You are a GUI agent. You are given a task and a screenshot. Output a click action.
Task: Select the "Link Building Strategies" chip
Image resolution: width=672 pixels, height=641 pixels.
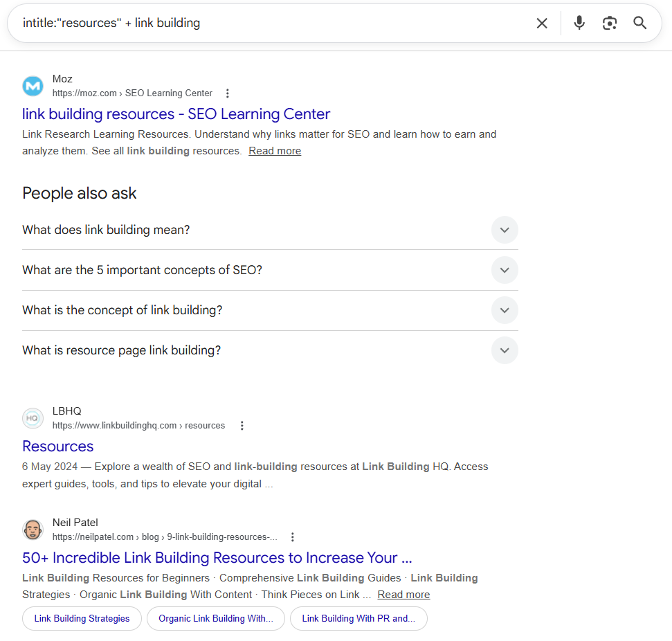[x=81, y=618]
